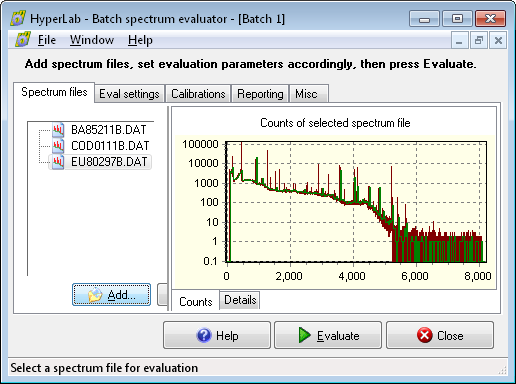Show the Details tab below the chart
The height and width of the screenshot is (384, 516).
click(x=240, y=300)
